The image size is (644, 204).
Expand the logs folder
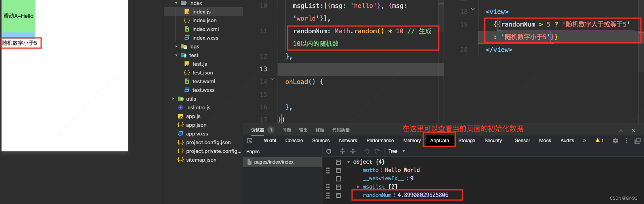click(x=176, y=46)
